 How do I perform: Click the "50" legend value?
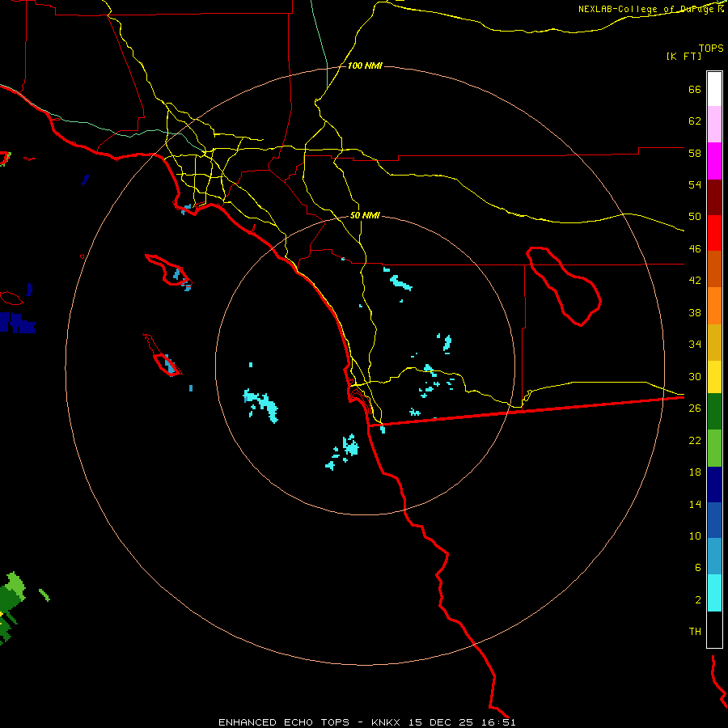[x=695, y=217]
